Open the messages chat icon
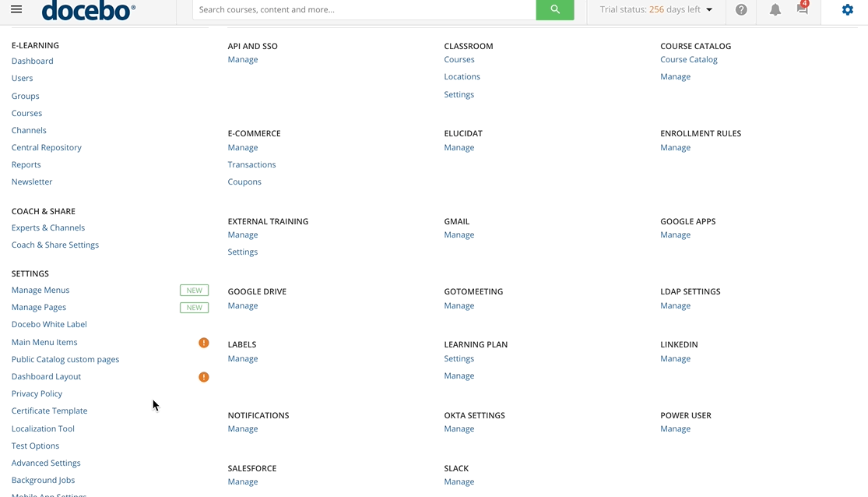The height and width of the screenshot is (497, 868). coord(803,9)
